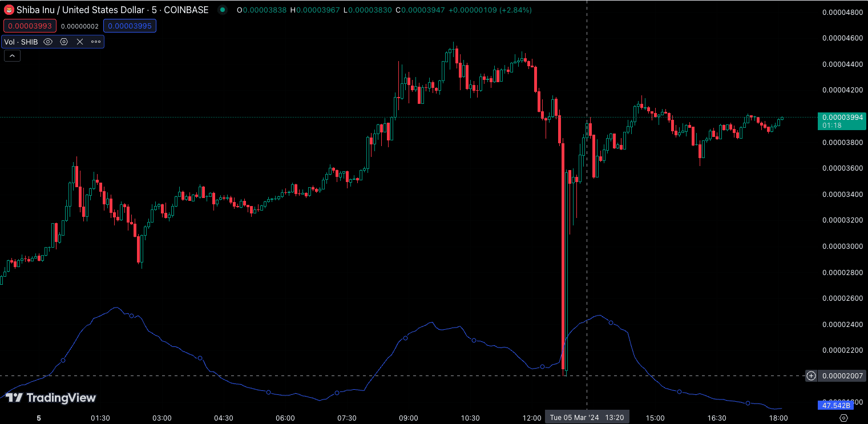Click the plus icon to add an alert at 0.00002007
The width and height of the screenshot is (868, 424).
coord(811,375)
